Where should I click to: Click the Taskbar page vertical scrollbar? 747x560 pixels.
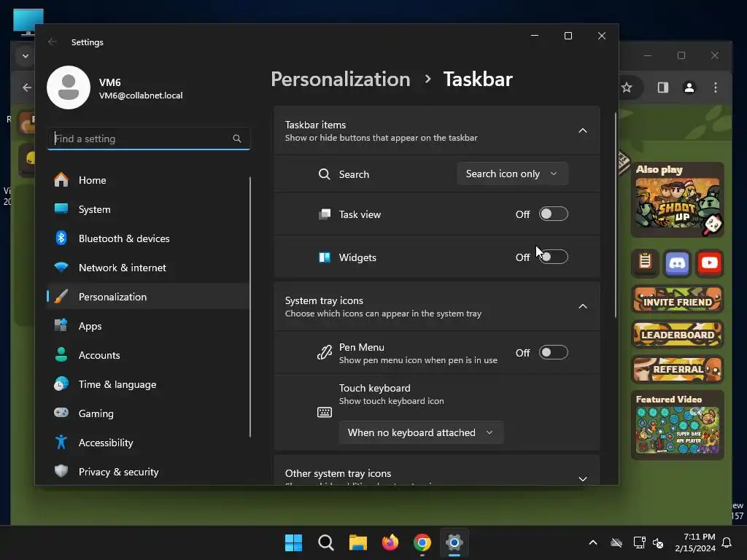(616, 215)
